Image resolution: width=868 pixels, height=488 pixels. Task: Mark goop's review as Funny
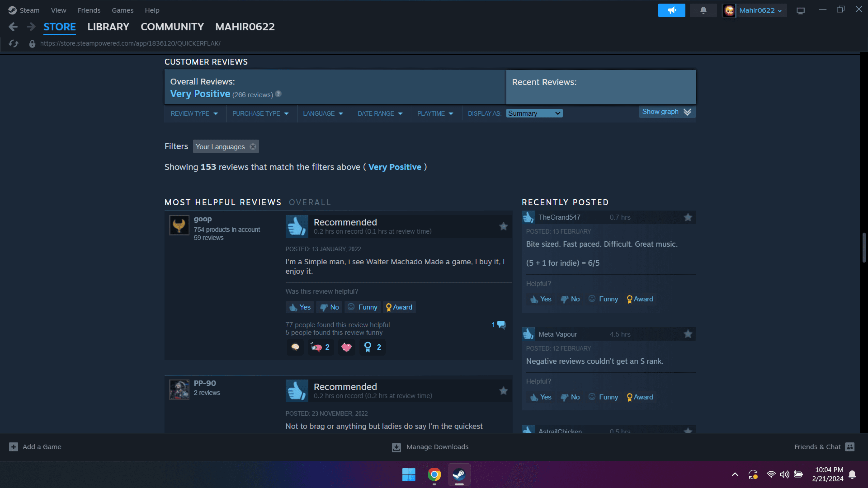point(362,307)
